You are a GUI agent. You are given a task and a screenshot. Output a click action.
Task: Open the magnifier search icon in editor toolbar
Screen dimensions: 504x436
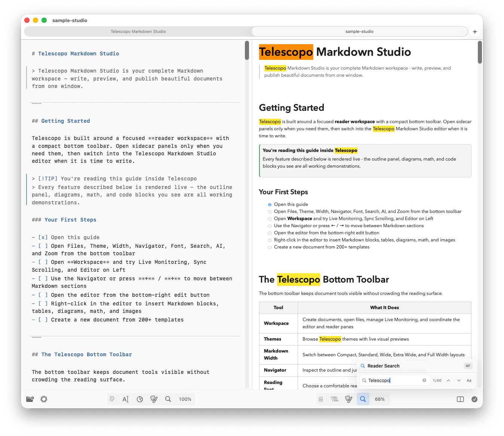coord(168,399)
